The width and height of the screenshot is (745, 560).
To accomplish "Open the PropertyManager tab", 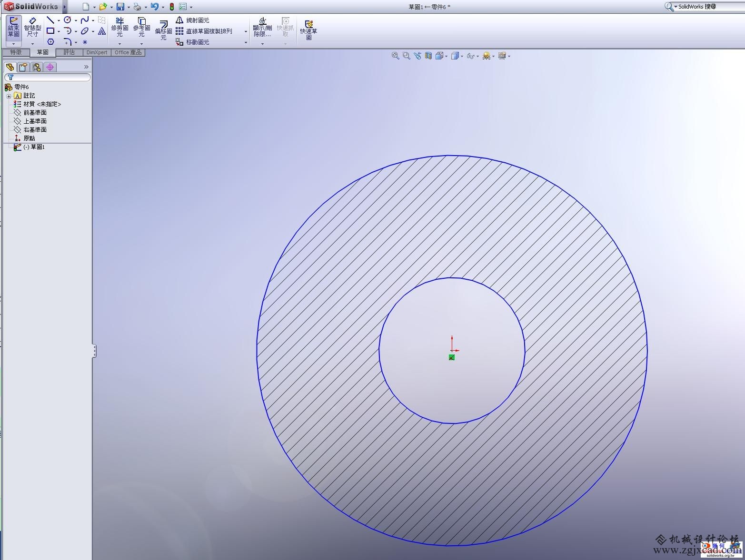I will (x=23, y=67).
